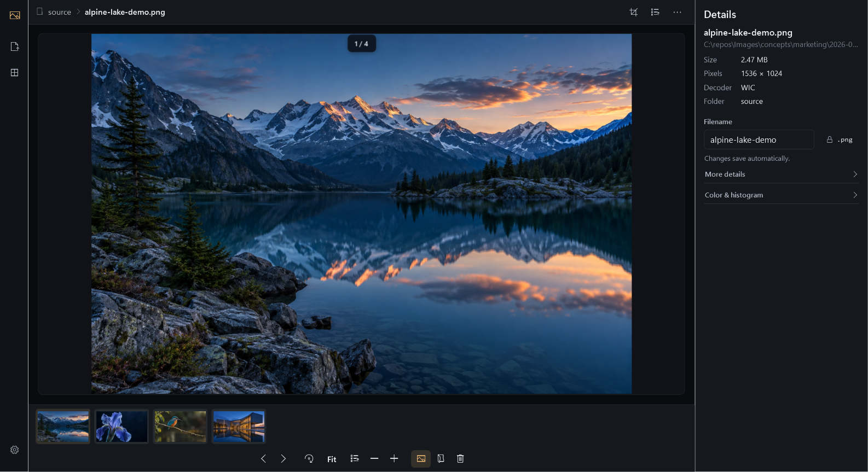The height and width of the screenshot is (472, 868).
Task: Click the 2.47 MB size value
Action: point(754,60)
